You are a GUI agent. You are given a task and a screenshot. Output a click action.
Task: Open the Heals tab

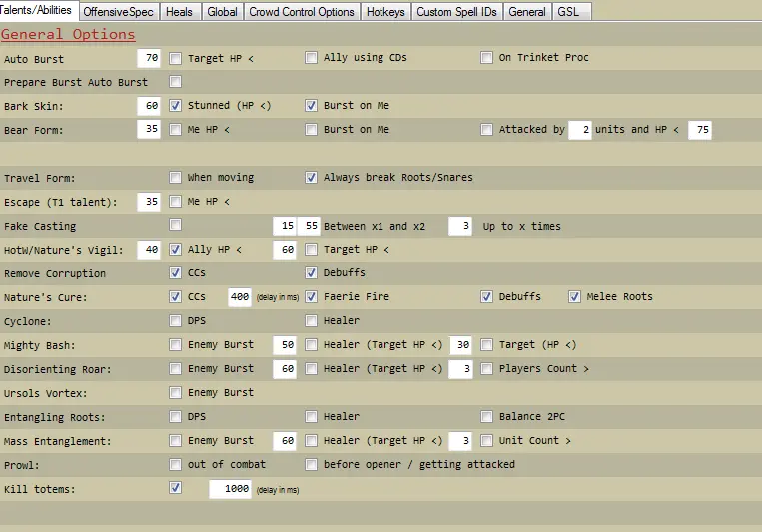click(x=179, y=12)
